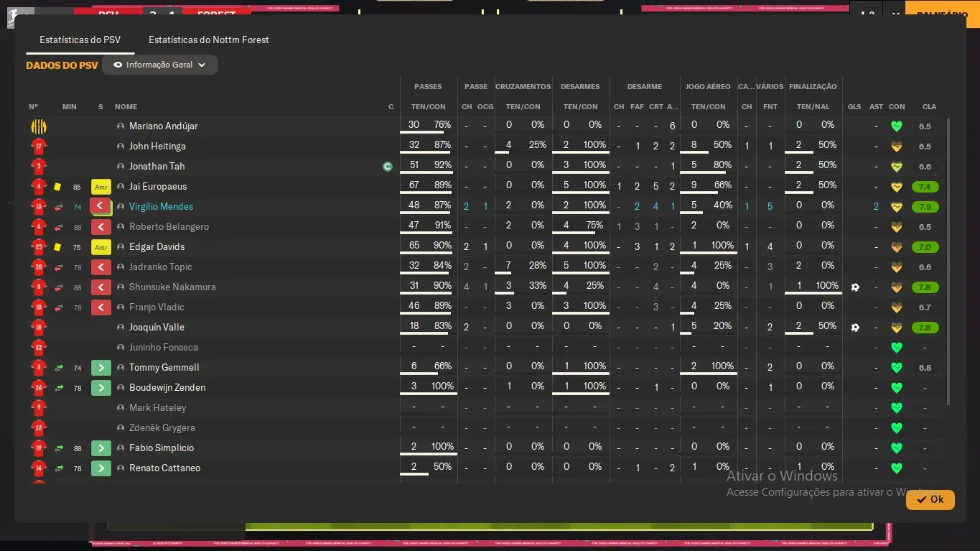This screenshot has width=980, height=551.
Task: Click the red subbed-off arrow for Franjo Vladic
Action: (101, 307)
